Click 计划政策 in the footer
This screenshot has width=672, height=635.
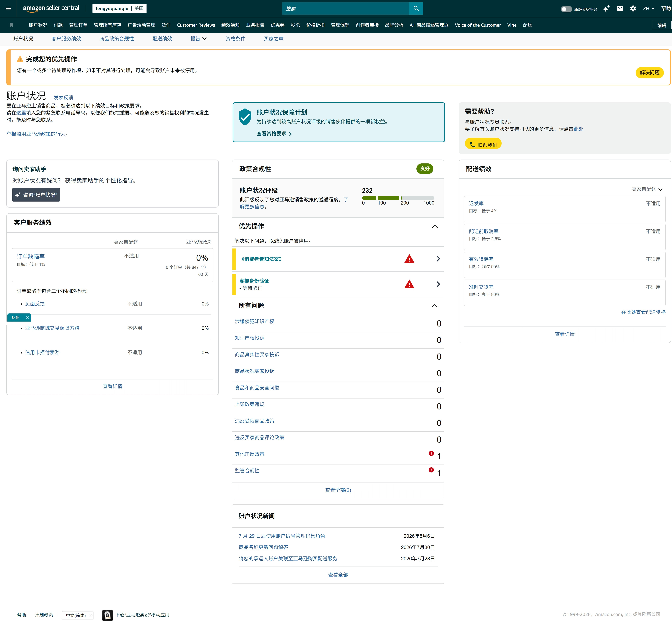44,615
